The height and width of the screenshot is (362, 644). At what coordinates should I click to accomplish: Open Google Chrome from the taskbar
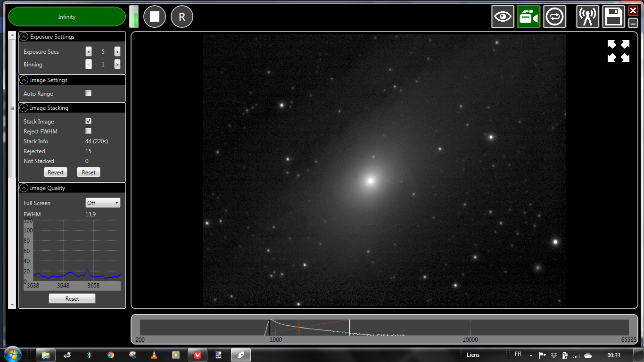pos(111,355)
